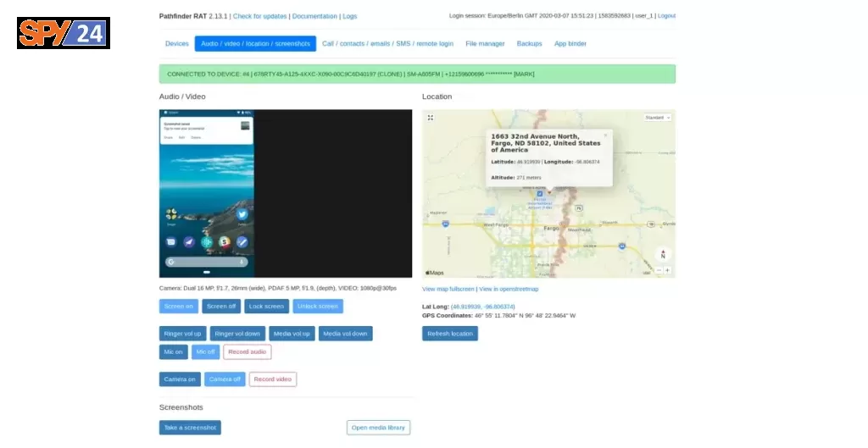The image size is (868, 448).
Task: Click the CONNECTED TO DEVICE green banner
Action: pos(417,75)
